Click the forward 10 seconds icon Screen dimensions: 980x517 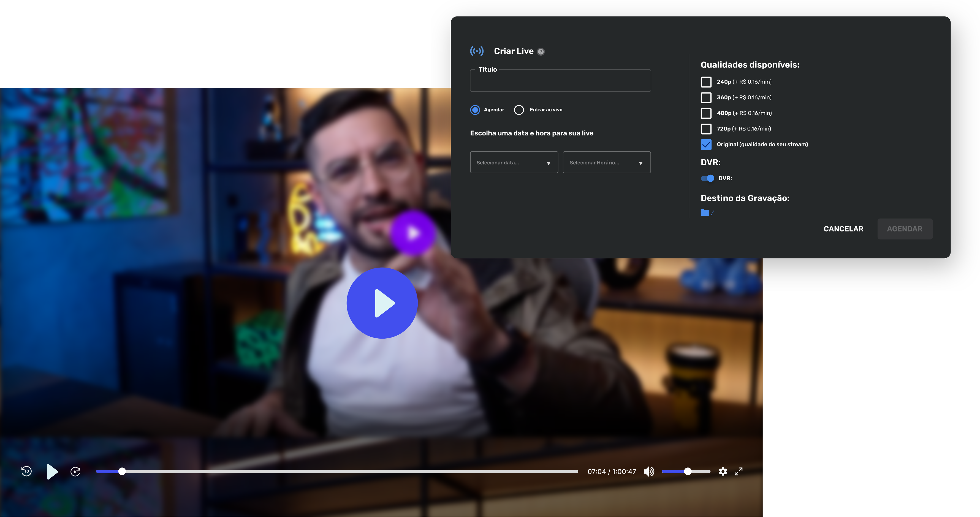point(75,472)
